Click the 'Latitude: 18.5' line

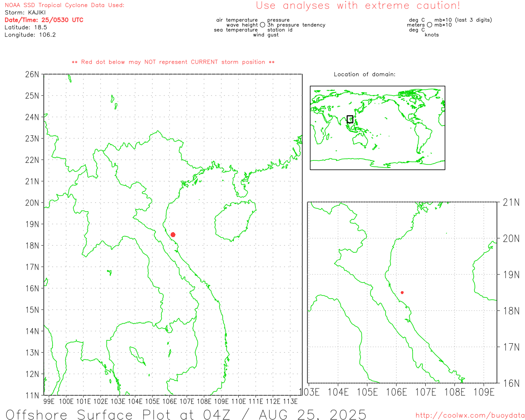(x=26, y=27)
